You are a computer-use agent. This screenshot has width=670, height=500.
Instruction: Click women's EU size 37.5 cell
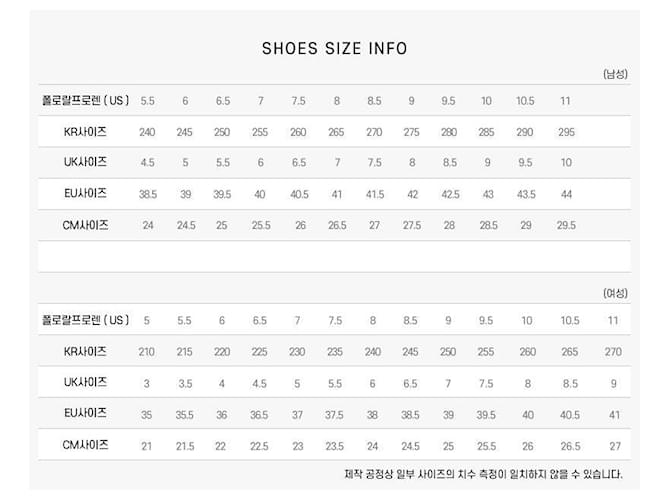click(x=334, y=415)
